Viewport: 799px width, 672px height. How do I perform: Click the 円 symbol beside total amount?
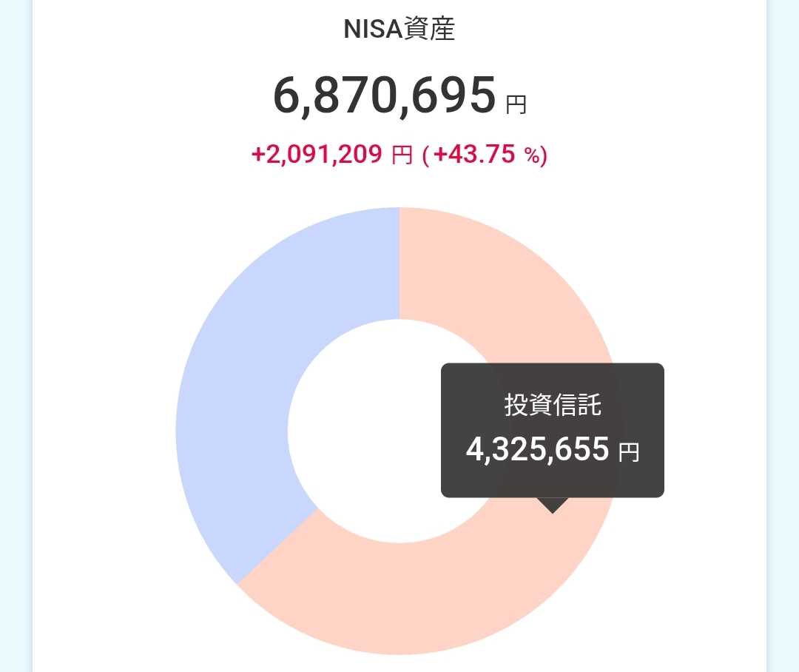pos(516,104)
